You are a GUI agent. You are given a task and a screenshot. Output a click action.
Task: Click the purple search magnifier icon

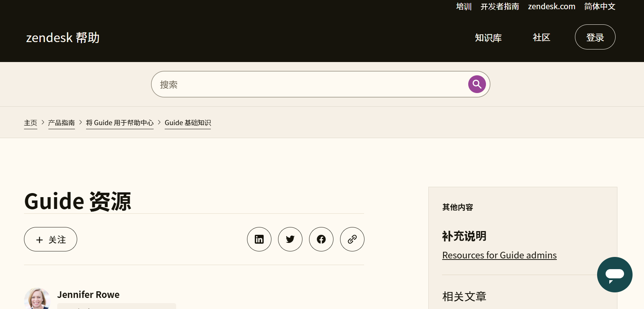(477, 84)
